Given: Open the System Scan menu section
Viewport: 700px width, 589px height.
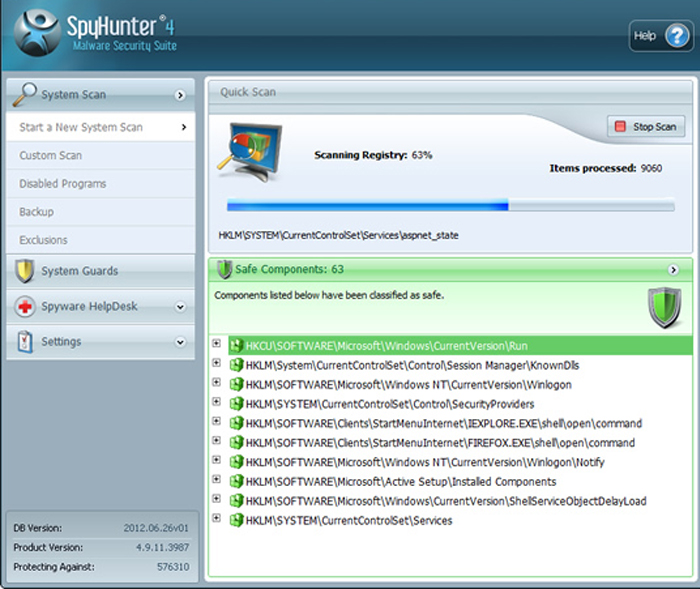Looking at the screenshot, I should [x=100, y=95].
